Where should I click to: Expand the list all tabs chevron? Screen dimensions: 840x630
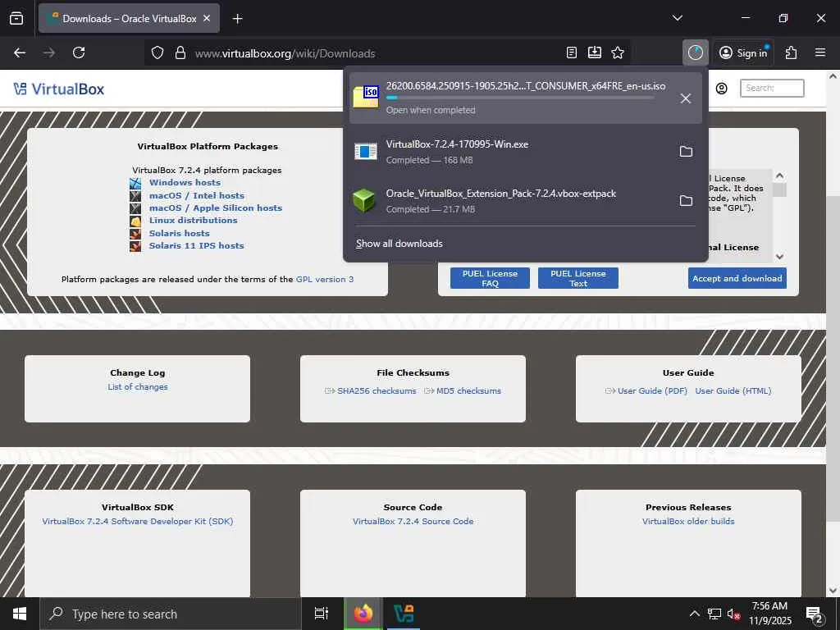(x=677, y=18)
